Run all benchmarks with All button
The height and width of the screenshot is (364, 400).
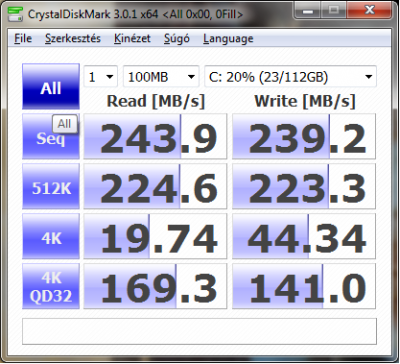point(51,86)
